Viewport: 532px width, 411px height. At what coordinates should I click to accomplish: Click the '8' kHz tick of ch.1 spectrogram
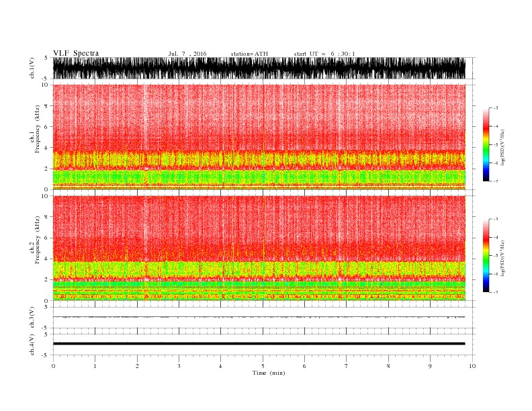pyautogui.click(x=46, y=106)
